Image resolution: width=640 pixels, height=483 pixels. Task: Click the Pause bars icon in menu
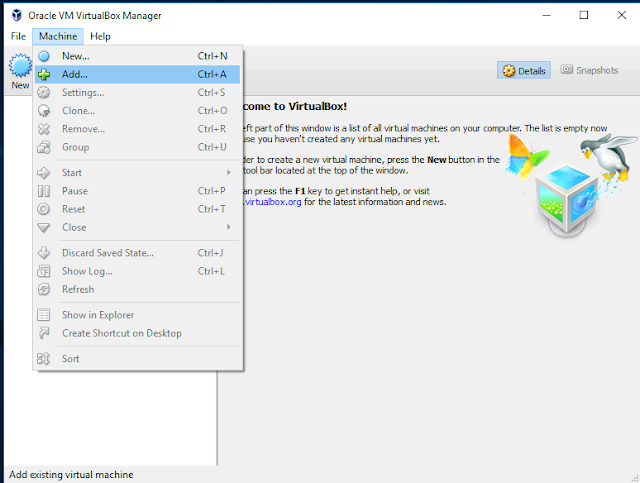(44, 191)
